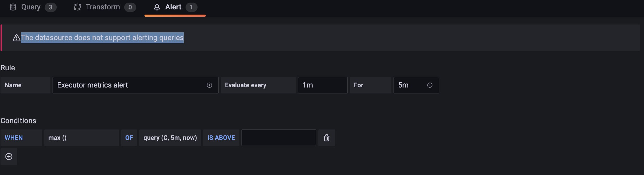Add a new condition with plus icon
Image resolution: width=644 pixels, height=175 pixels.
point(9,157)
